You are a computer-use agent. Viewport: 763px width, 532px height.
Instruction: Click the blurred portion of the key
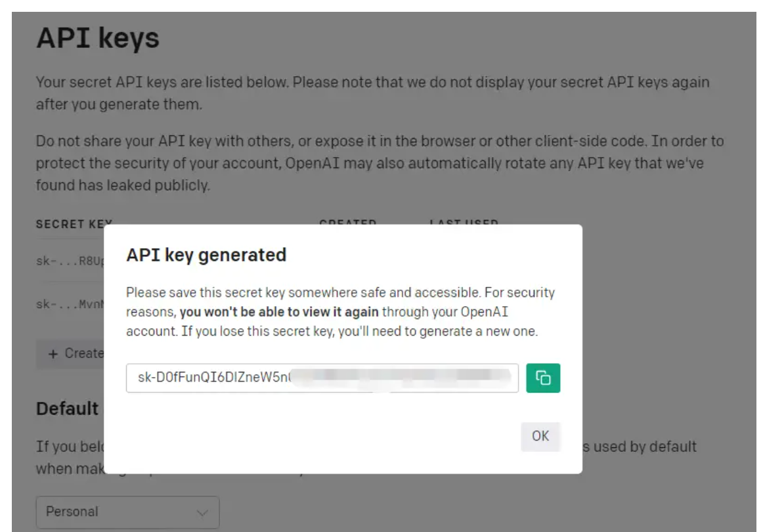(401, 378)
